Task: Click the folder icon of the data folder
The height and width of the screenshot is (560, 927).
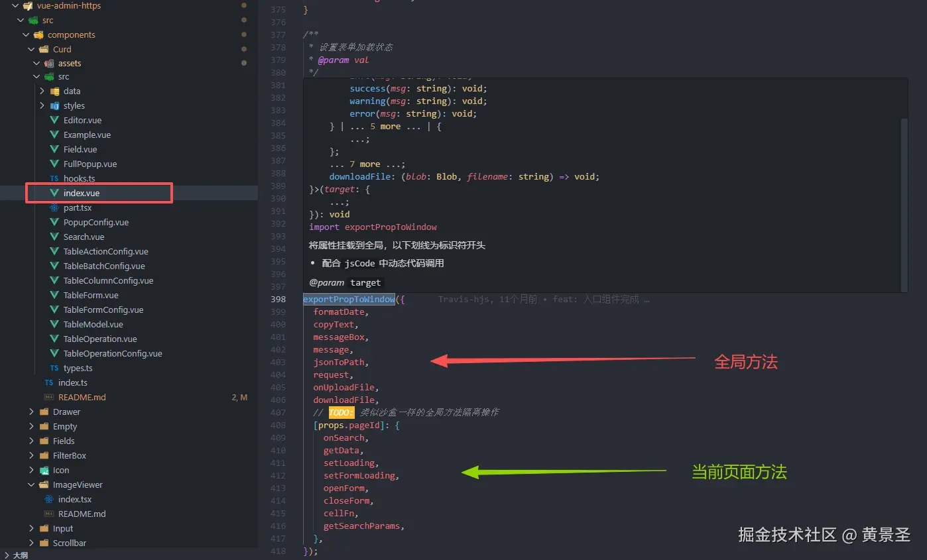Action: [x=54, y=91]
